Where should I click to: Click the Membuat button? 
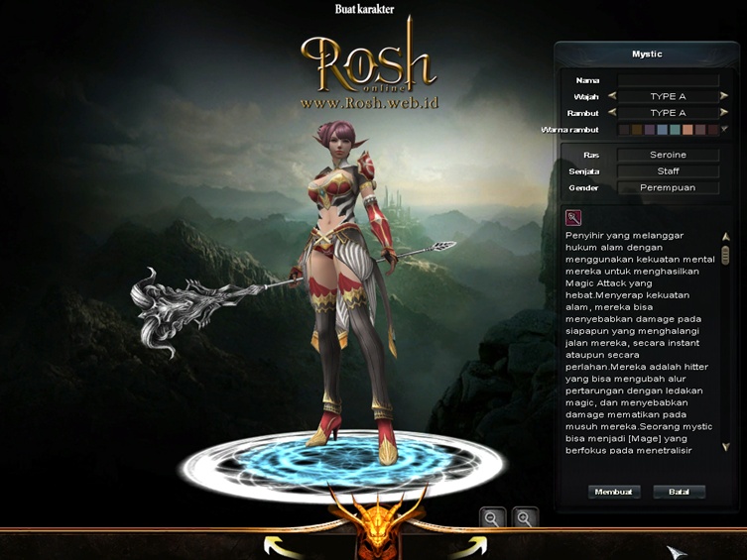tap(614, 492)
